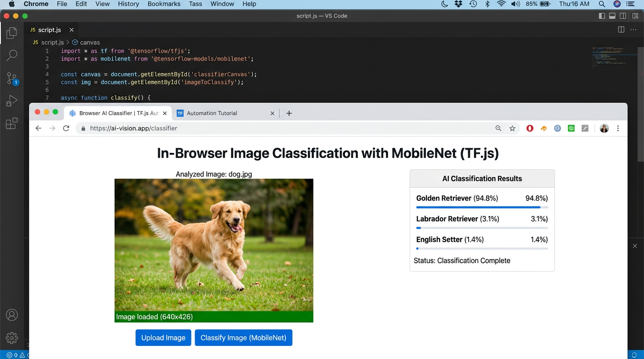Close the VS Code panel with X
644x359 pixels.
[635, 246]
